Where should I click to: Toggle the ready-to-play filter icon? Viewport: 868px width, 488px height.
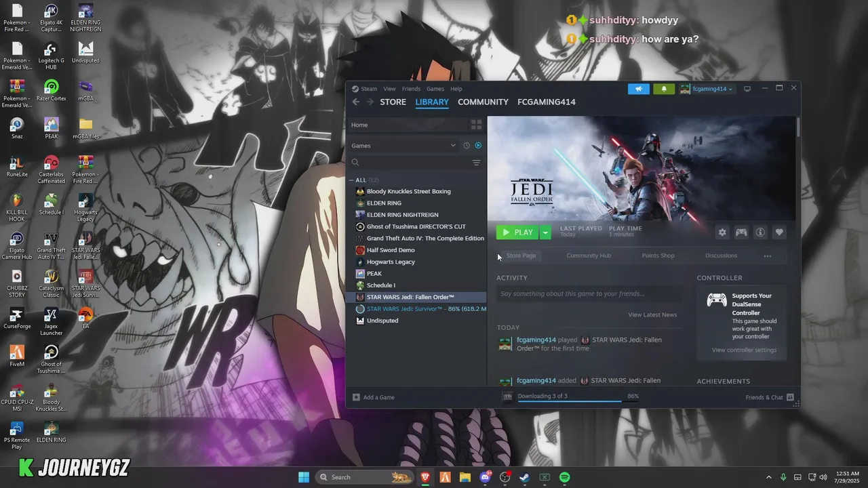pos(478,146)
